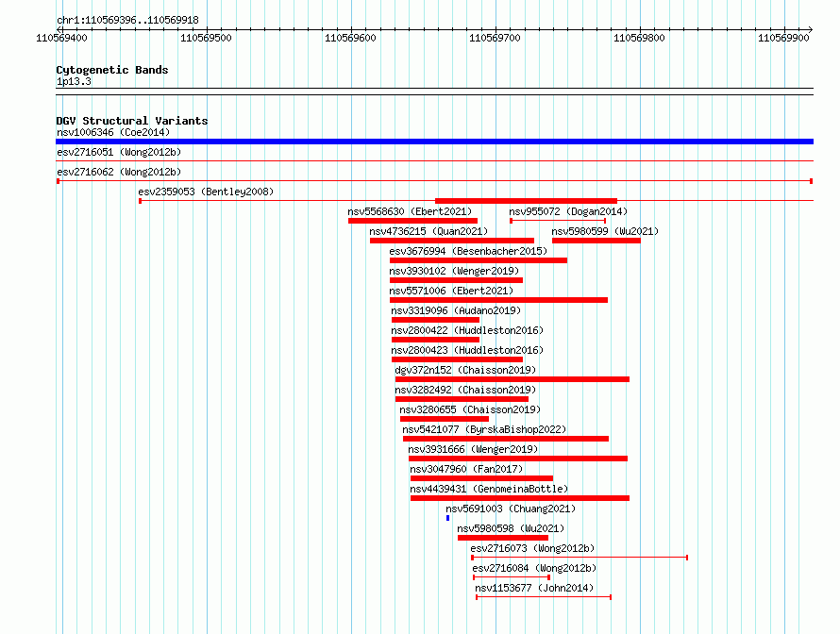Click the nsv1006346 (Coe2014) variant label

pyautogui.click(x=113, y=132)
